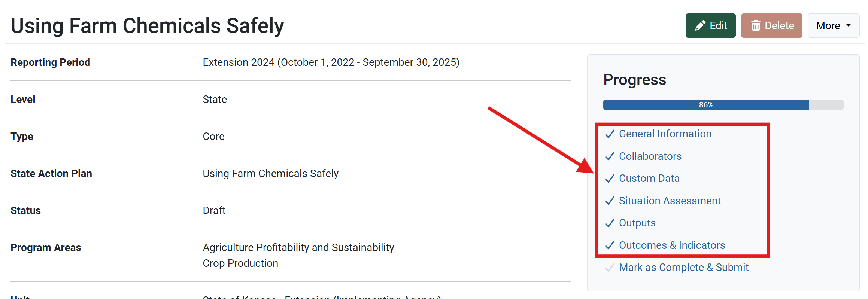Open the General Information section
868x299 pixels.
coord(665,134)
